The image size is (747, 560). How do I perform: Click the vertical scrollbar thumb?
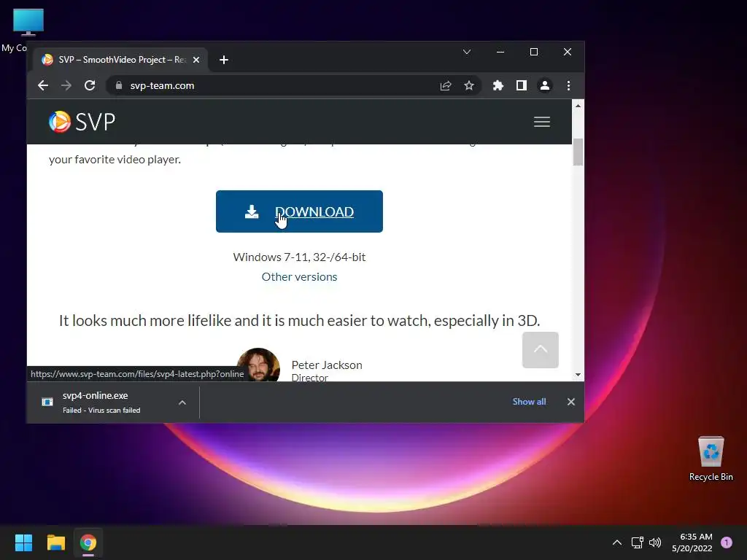pos(578,152)
